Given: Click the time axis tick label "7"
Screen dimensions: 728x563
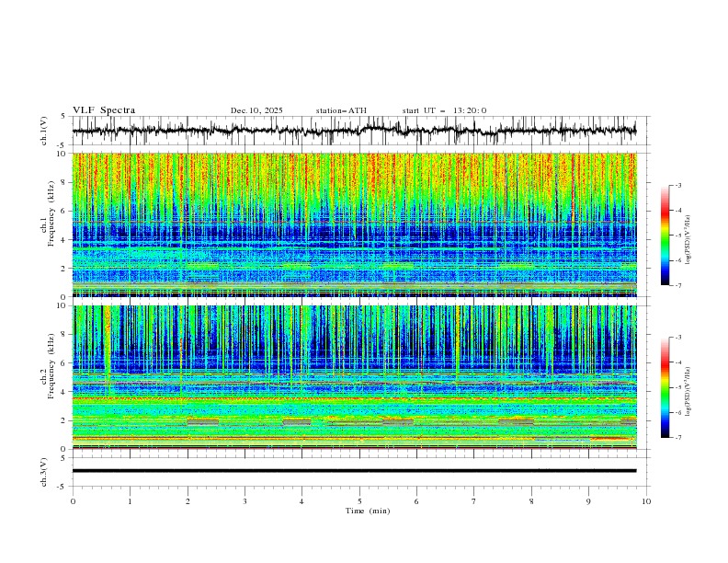Looking at the screenshot, I should click(x=474, y=501).
